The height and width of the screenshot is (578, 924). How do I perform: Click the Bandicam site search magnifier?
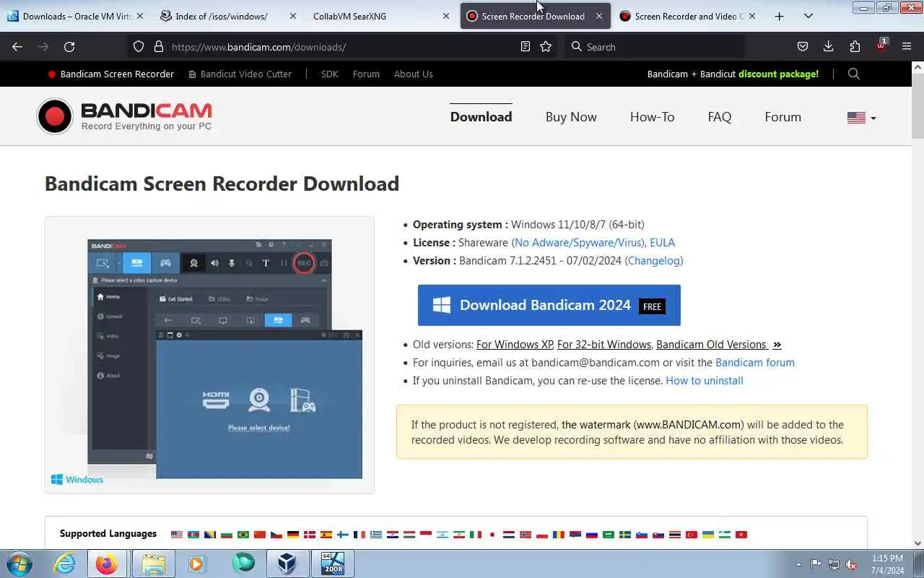pyautogui.click(x=854, y=74)
